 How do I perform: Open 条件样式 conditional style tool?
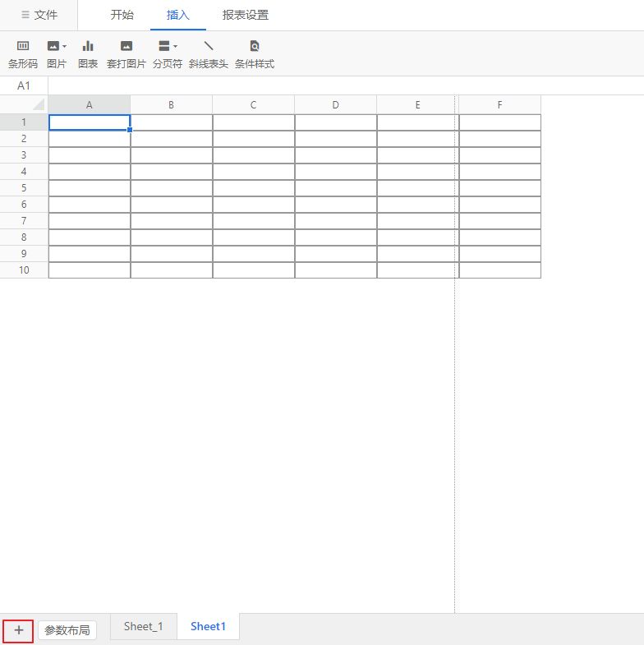[255, 47]
